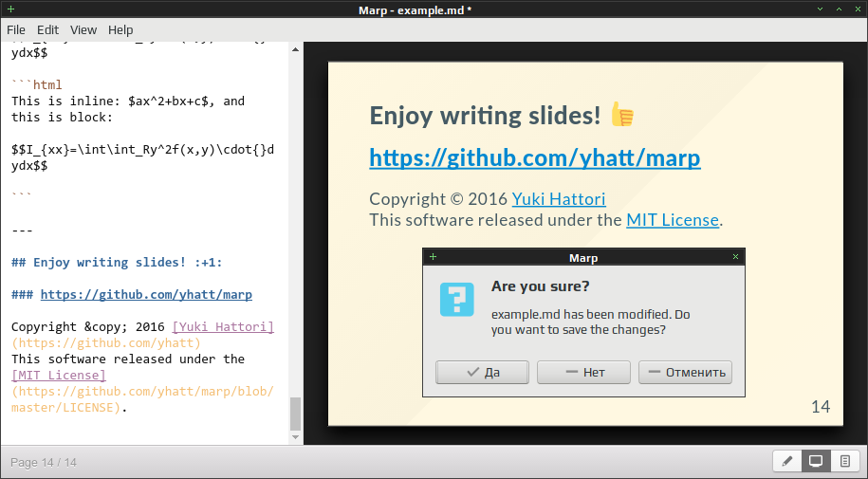The image size is (868, 479).
Task: Switch to slide list view icon
Action: coord(844,461)
